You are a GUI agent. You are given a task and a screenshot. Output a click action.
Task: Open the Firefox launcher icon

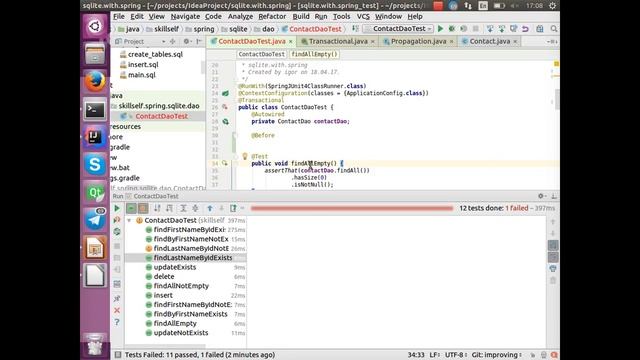click(x=95, y=81)
